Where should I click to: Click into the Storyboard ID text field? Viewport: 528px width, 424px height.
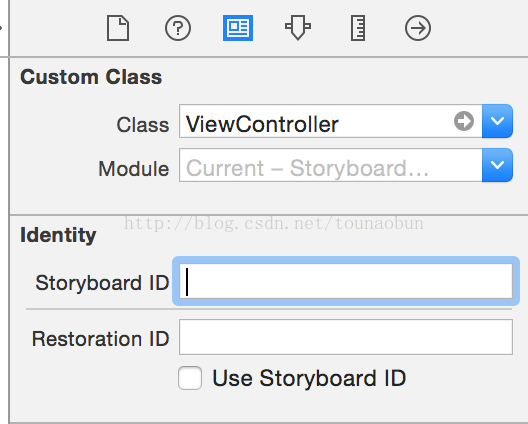point(346,281)
